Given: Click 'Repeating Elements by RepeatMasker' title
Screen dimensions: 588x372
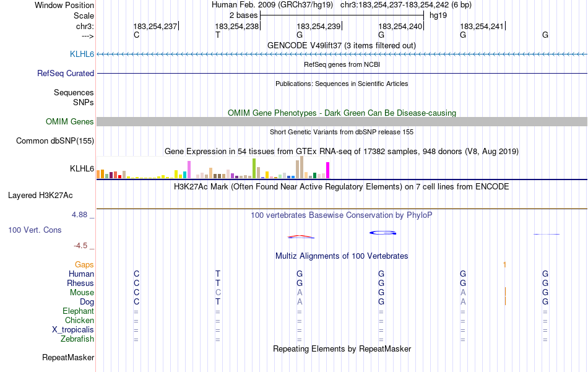Looking at the screenshot, I should [342, 348].
